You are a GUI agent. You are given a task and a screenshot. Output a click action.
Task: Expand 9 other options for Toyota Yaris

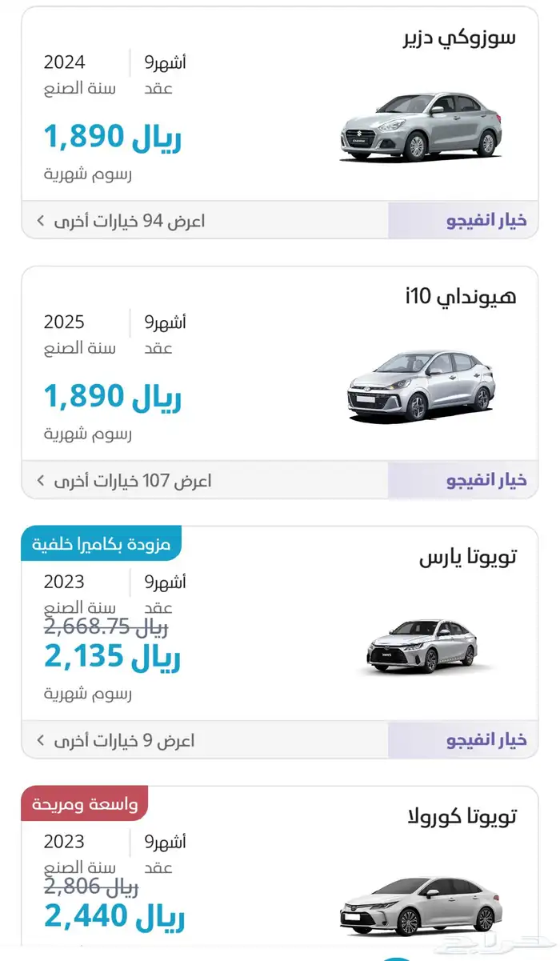[124, 741]
